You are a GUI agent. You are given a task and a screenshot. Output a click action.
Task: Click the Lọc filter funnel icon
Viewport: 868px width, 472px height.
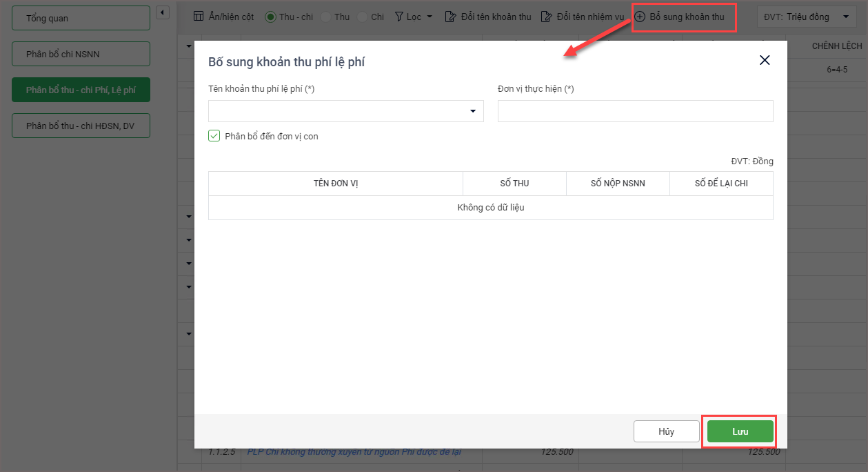[x=399, y=17]
